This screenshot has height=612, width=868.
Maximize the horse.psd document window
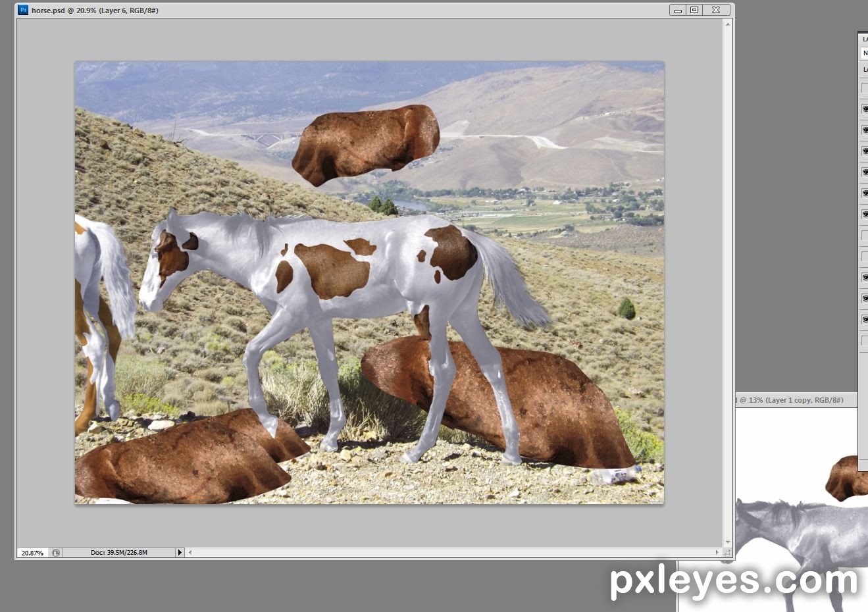click(x=694, y=10)
